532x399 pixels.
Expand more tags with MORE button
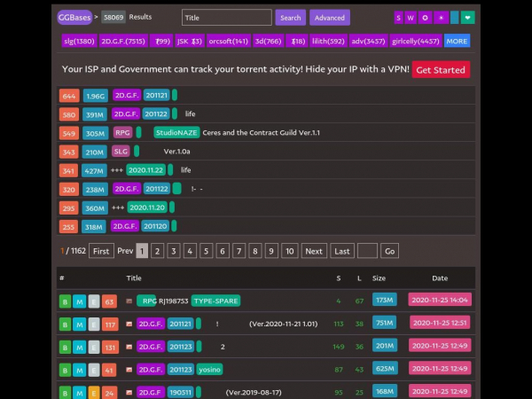[457, 41]
